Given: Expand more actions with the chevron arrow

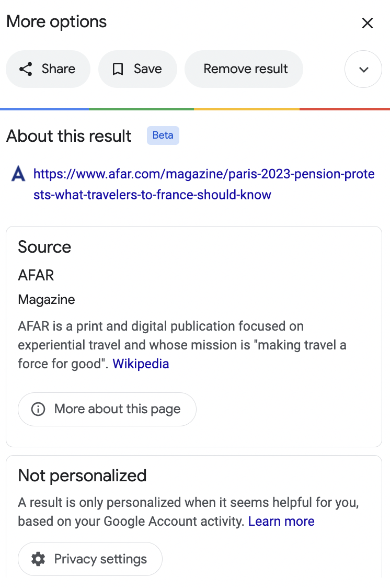Looking at the screenshot, I should pos(363,69).
